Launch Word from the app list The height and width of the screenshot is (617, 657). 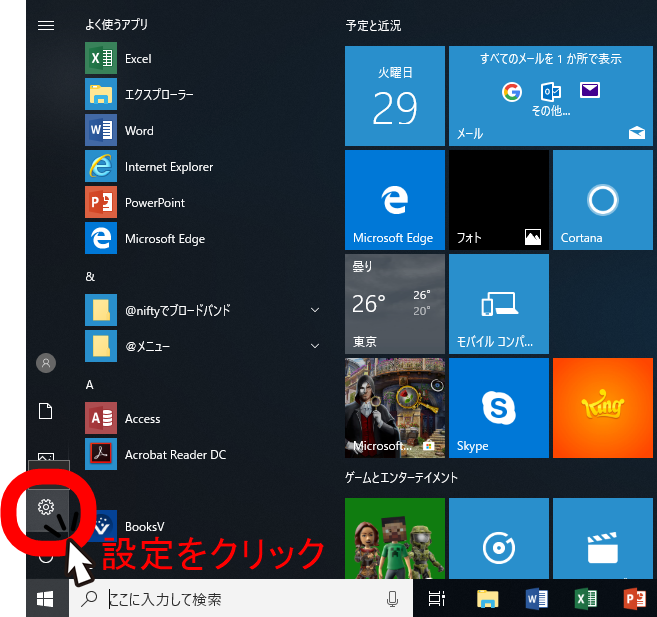tap(202, 130)
